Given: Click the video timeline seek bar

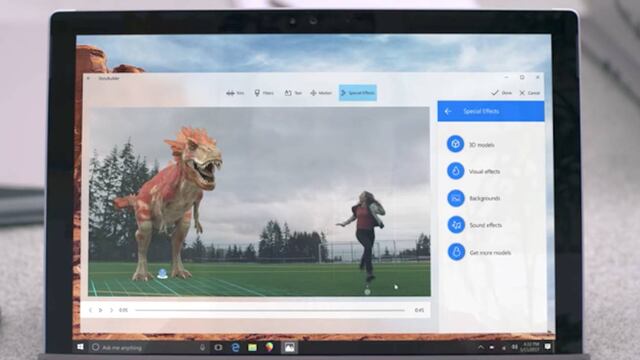Looking at the screenshot, I should click(270, 310).
